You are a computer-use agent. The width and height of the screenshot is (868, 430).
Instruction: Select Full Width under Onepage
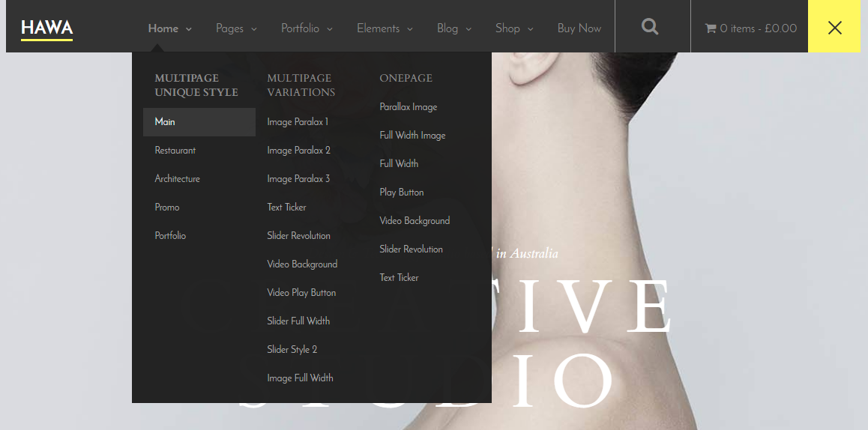399,164
